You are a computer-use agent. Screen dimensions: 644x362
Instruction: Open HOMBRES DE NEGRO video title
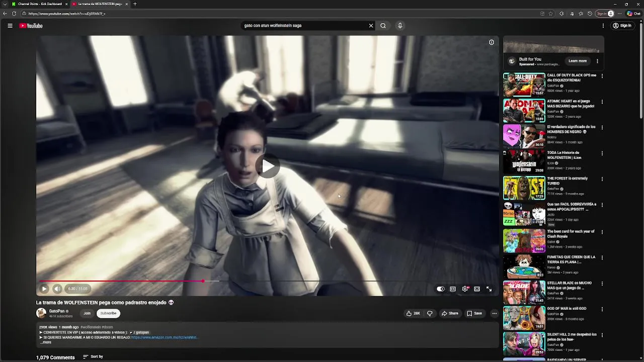(x=571, y=129)
